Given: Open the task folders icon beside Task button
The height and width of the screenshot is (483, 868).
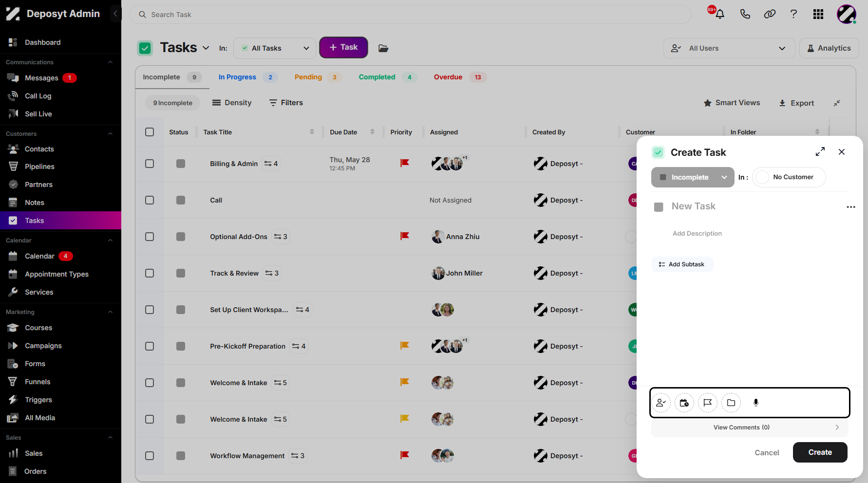Looking at the screenshot, I should (383, 48).
